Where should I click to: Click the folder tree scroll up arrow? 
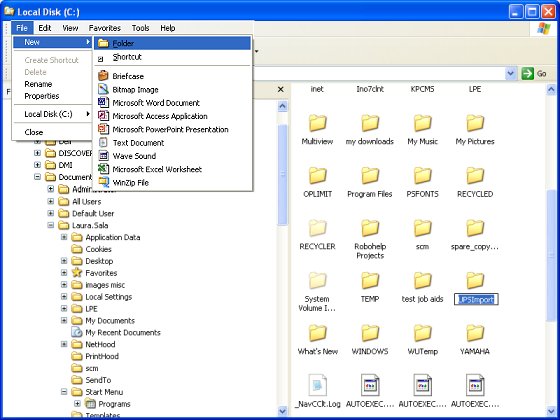coord(282,106)
